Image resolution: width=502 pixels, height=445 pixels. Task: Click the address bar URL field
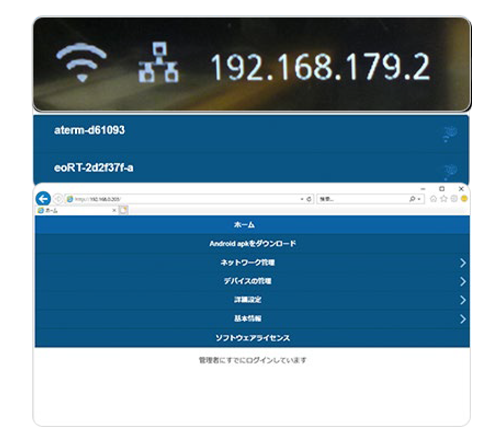[183, 199]
